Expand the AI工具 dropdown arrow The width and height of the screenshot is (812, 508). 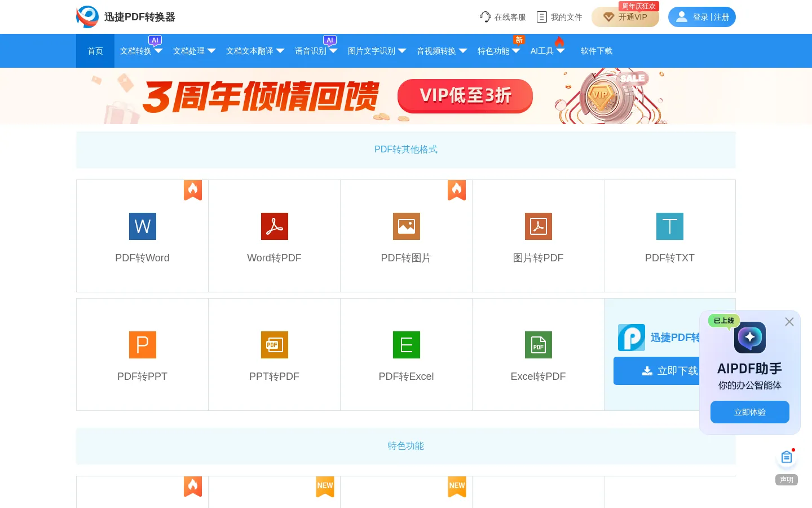tap(561, 51)
